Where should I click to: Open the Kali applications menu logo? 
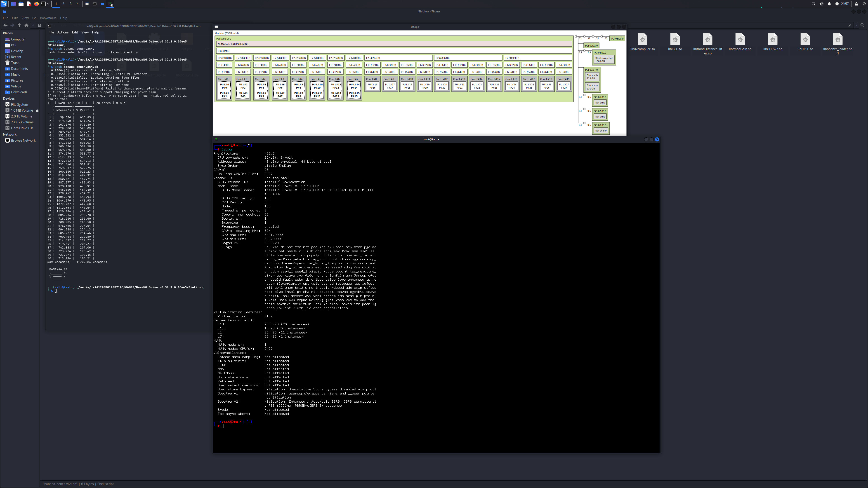coord(4,4)
